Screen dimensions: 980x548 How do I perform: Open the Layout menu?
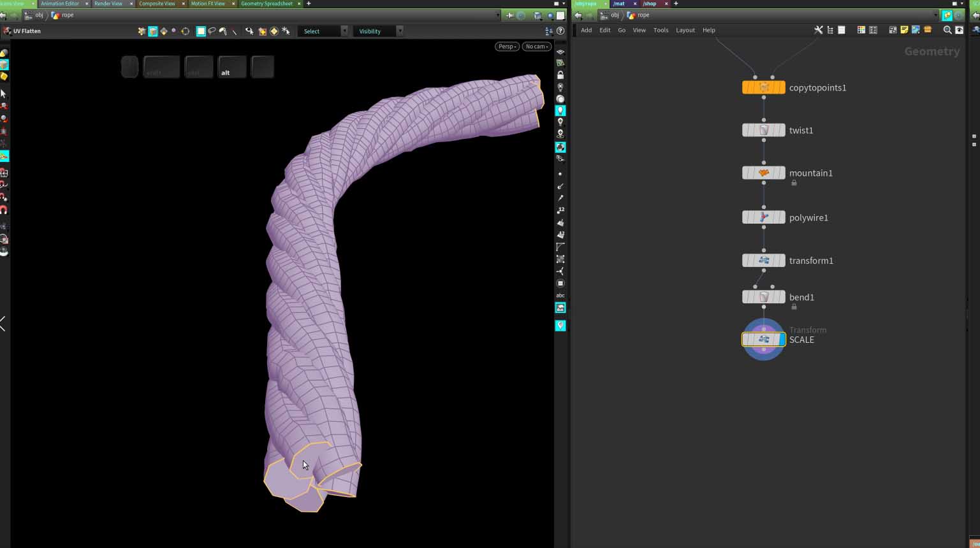click(685, 30)
